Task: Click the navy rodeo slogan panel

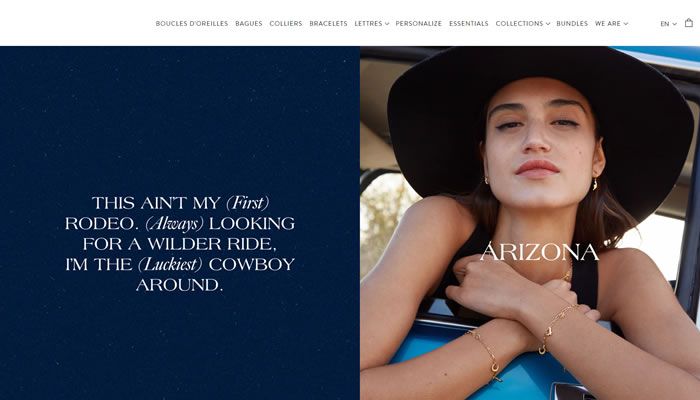Action: pos(180,223)
